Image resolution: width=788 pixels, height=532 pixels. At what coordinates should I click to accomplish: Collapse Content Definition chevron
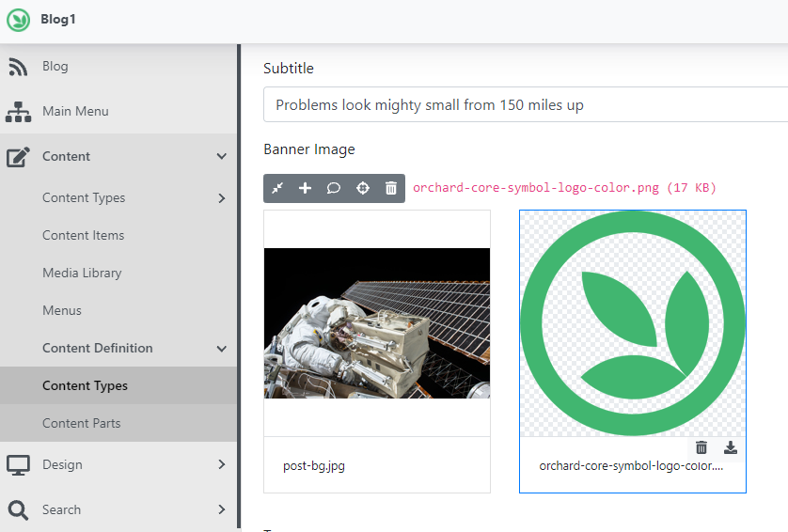221,349
